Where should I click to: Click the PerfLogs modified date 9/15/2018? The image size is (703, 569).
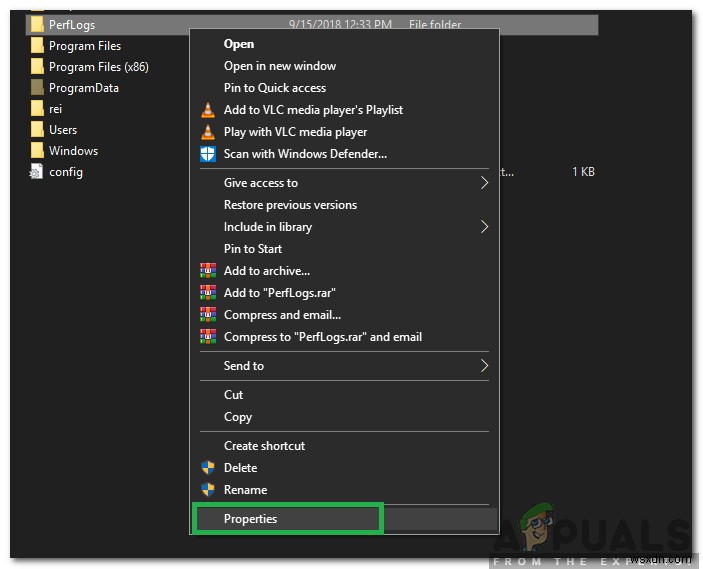pos(340,24)
